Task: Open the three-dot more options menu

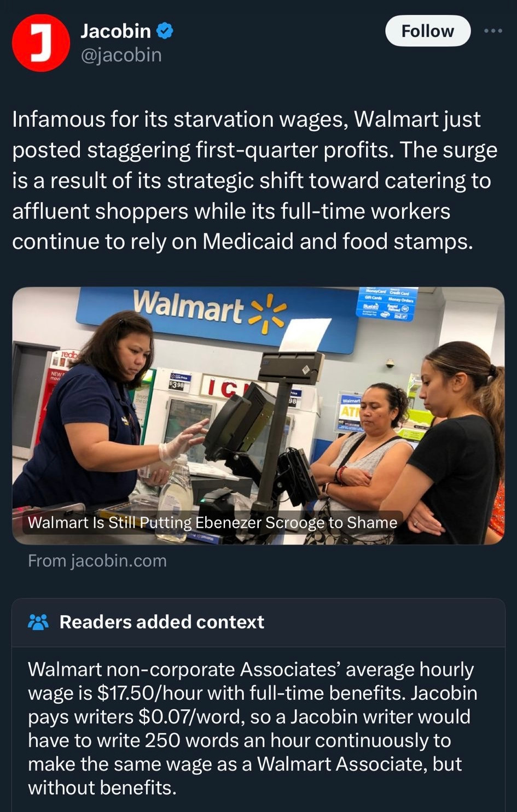Action: click(x=493, y=31)
